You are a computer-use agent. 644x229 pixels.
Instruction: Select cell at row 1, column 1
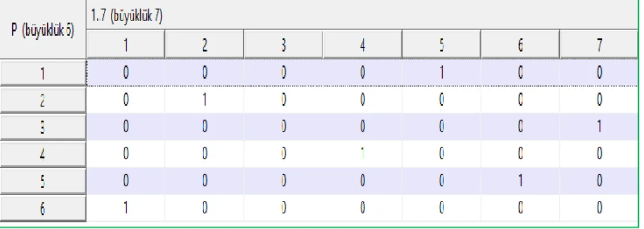(x=125, y=73)
